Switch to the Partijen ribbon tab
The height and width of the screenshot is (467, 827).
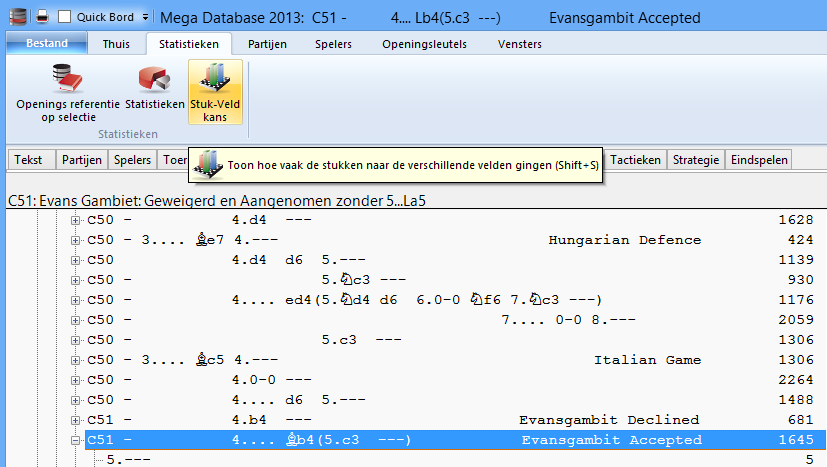(x=267, y=44)
